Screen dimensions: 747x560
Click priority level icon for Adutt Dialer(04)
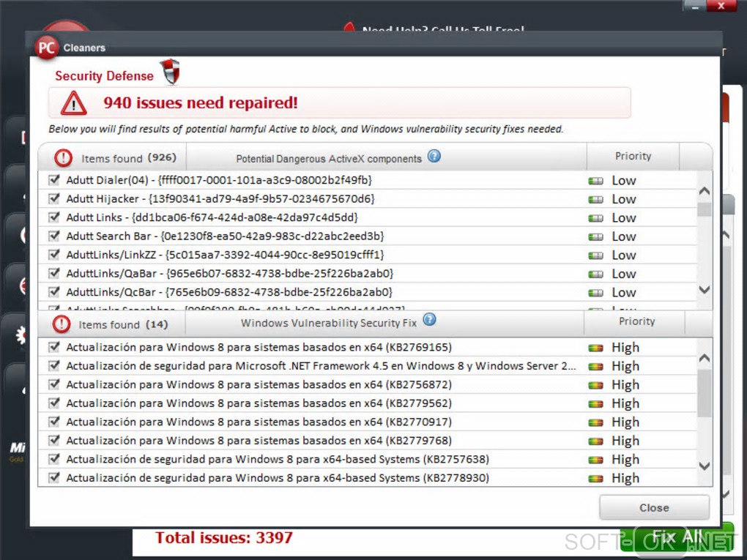[595, 181]
